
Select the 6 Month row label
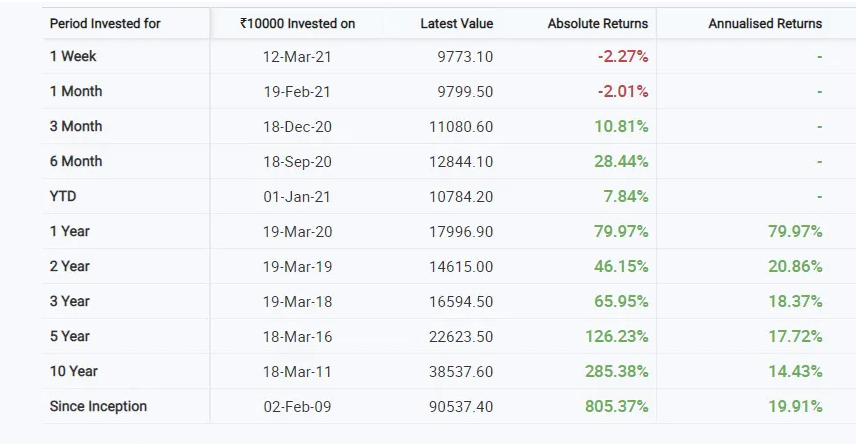(x=76, y=161)
